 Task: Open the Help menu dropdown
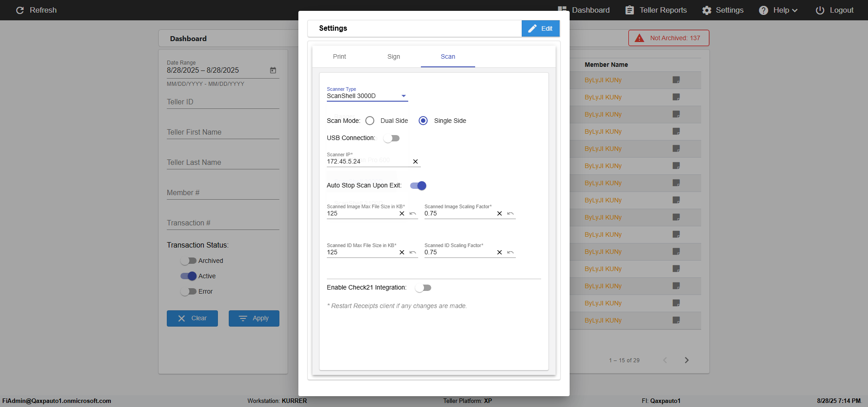coord(778,10)
